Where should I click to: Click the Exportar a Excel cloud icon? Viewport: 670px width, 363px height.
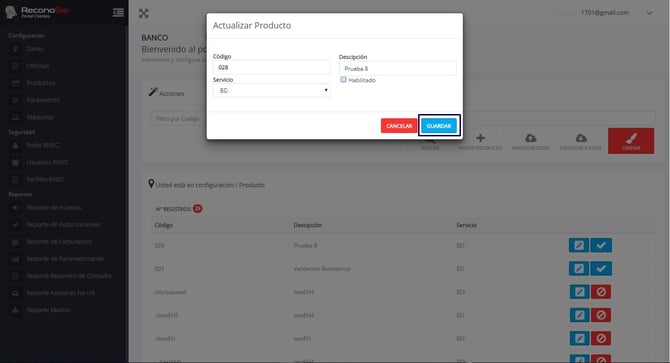coord(581,138)
